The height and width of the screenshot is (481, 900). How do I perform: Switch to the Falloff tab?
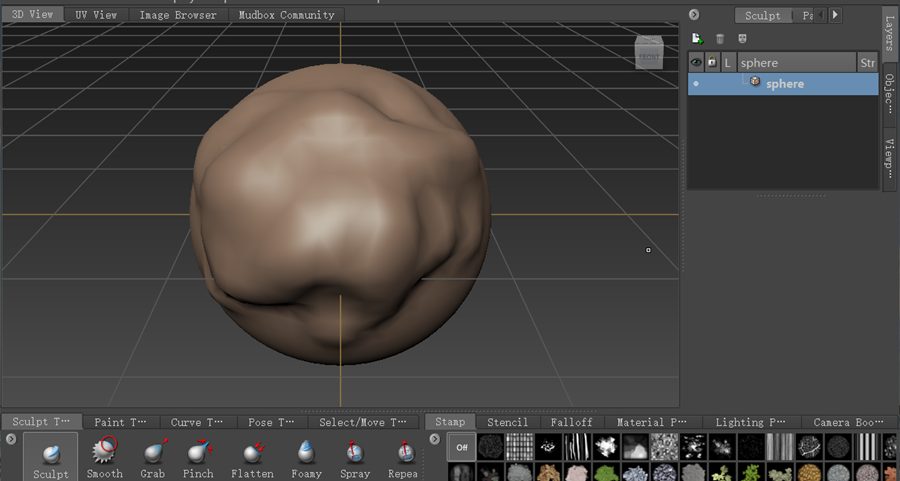pos(571,422)
